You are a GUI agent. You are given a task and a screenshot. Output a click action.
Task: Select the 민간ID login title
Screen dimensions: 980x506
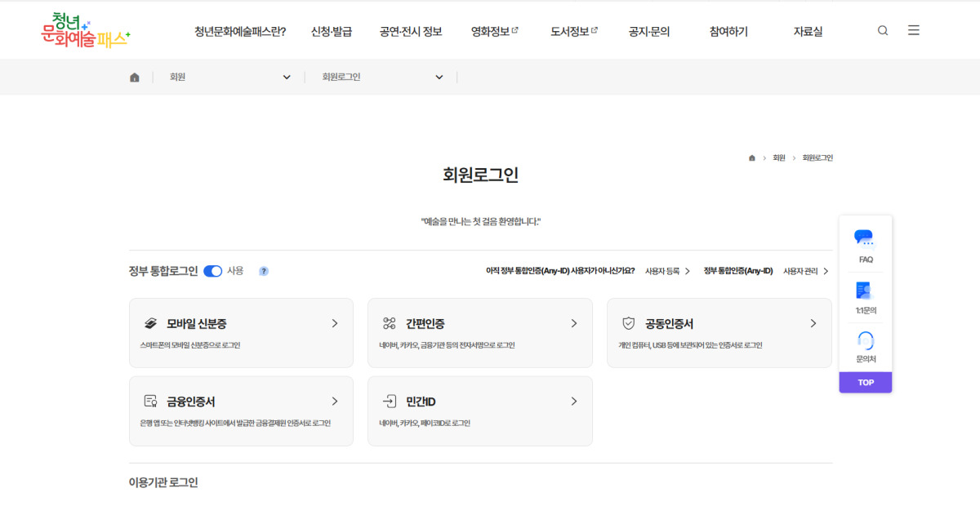tap(421, 402)
